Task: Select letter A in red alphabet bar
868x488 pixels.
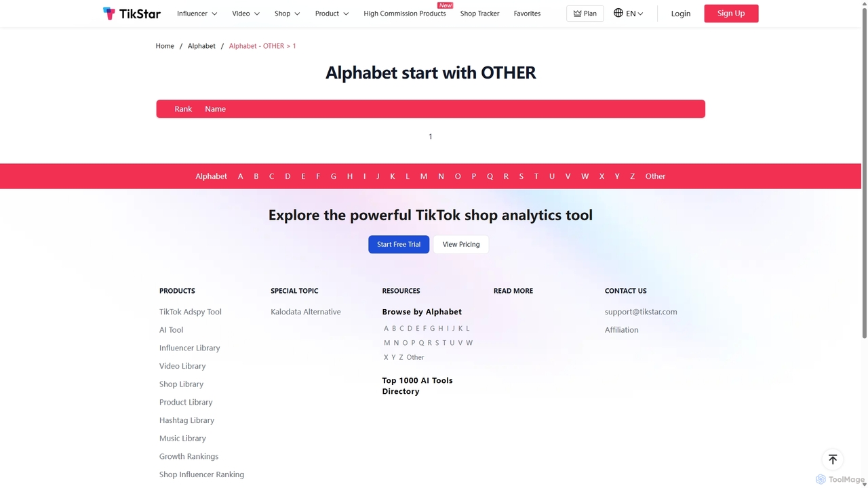Action: pyautogui.click(x=240, y=176)
